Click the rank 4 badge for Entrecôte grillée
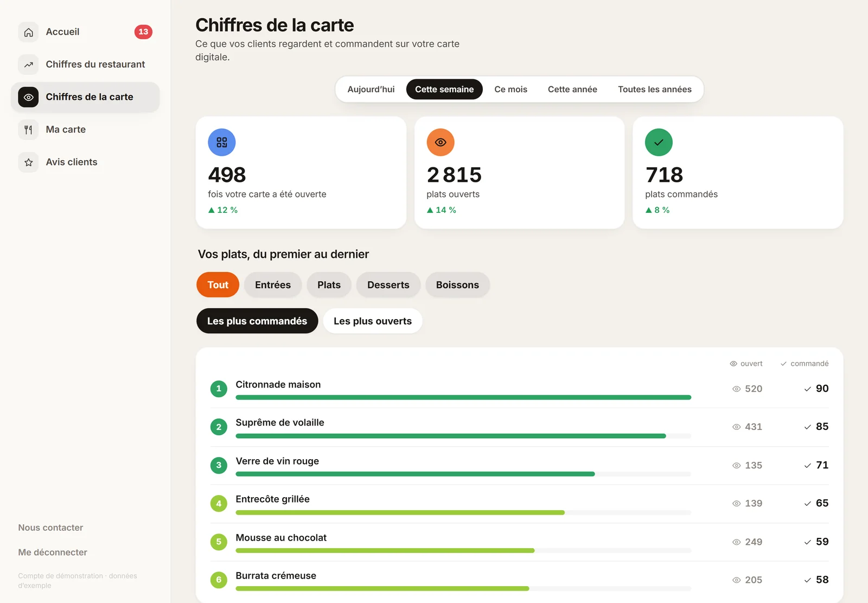 click(x=219, y=504)
